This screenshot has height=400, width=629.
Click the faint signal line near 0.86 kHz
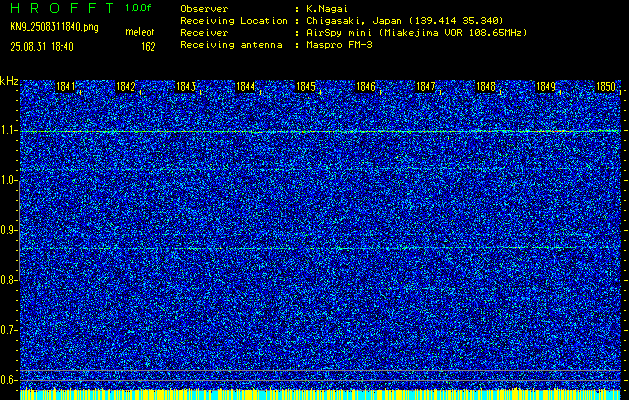320,249
